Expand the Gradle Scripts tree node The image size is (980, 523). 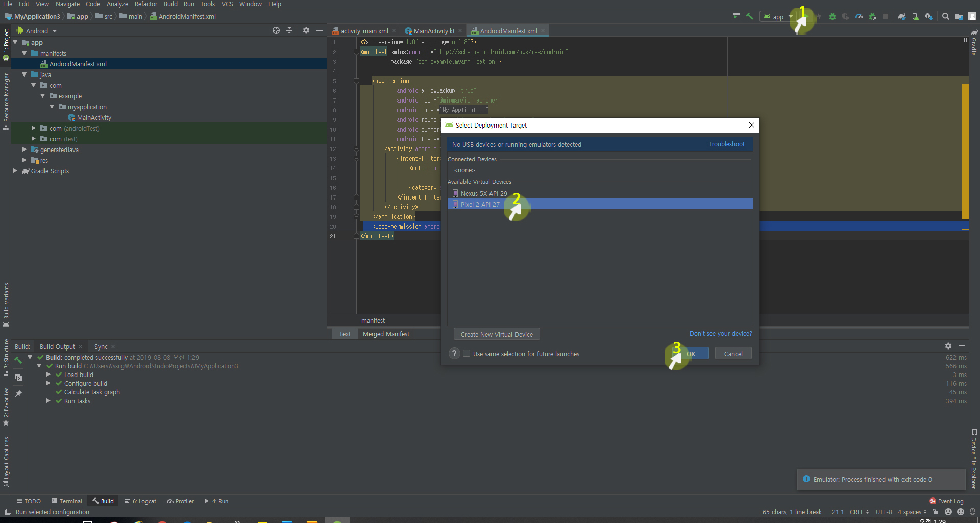(15, 171)
